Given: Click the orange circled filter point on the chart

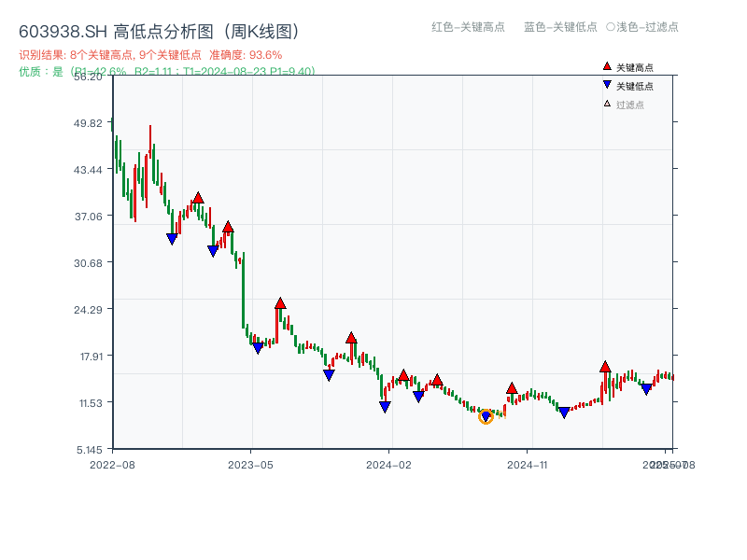Looking at the screenshot, I should 486,417.
